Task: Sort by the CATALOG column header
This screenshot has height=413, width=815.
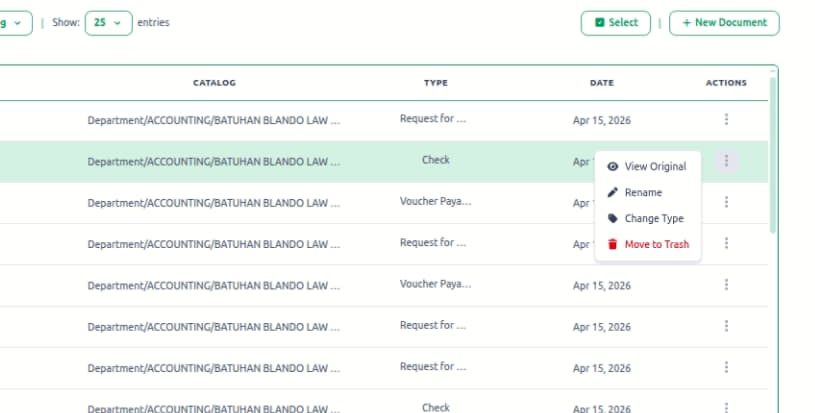Action: pos(214,83)
